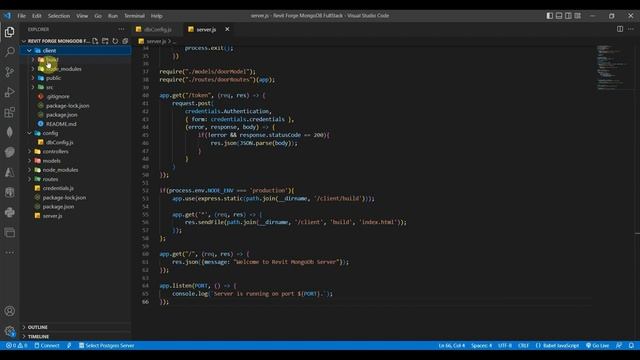Open the Source Control view icon
Viewport: 640px width, 360px height.
pyautogui.click(x=9, y=72)
